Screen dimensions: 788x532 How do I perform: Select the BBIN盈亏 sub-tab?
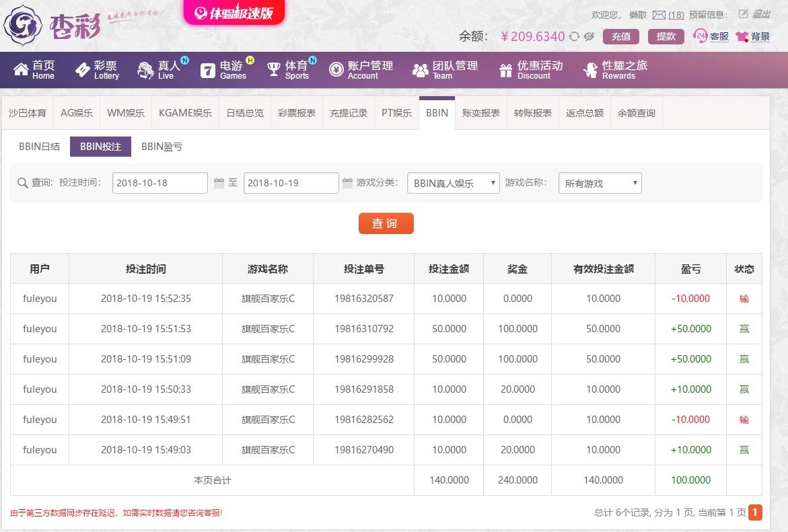[162, 146]
